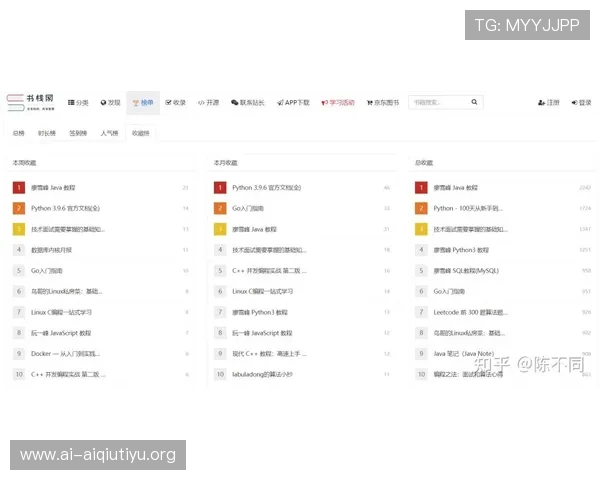The image size is (600, 480).
Task: Click the yellow rank 3 badge under 总收藏
Action: point(421,229)
